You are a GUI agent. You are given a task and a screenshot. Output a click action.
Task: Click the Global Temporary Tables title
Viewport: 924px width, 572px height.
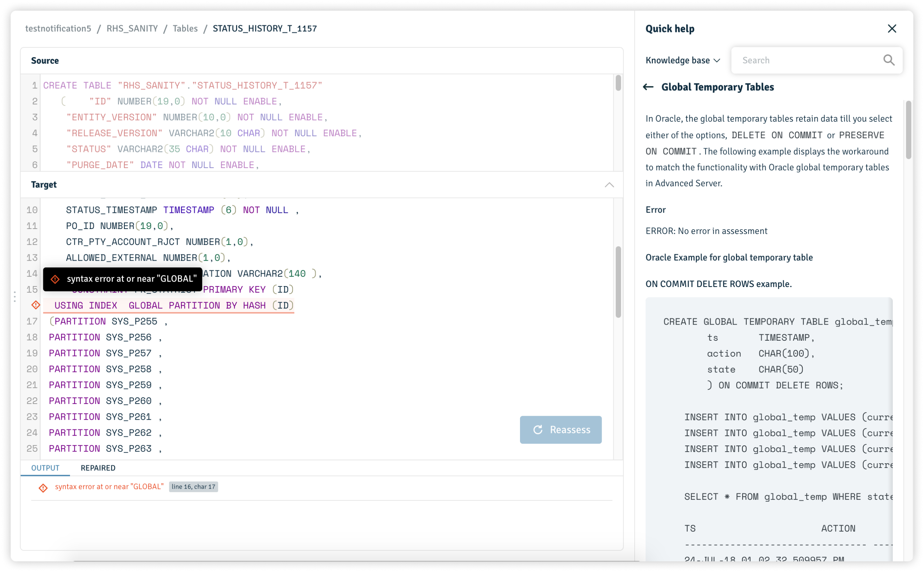[x=717, y=87]
